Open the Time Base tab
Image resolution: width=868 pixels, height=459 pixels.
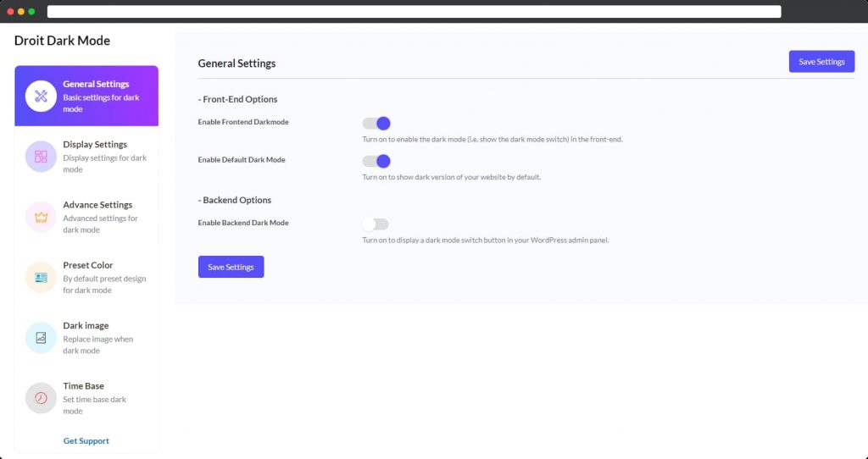86,398
